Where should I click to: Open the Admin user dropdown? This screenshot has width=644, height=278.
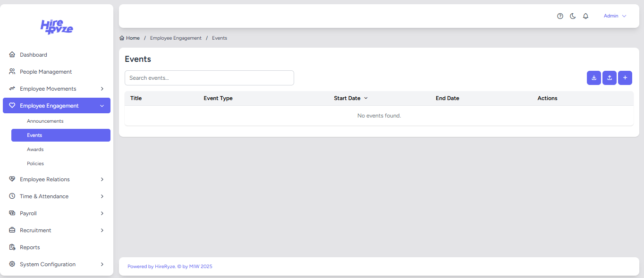615,16
